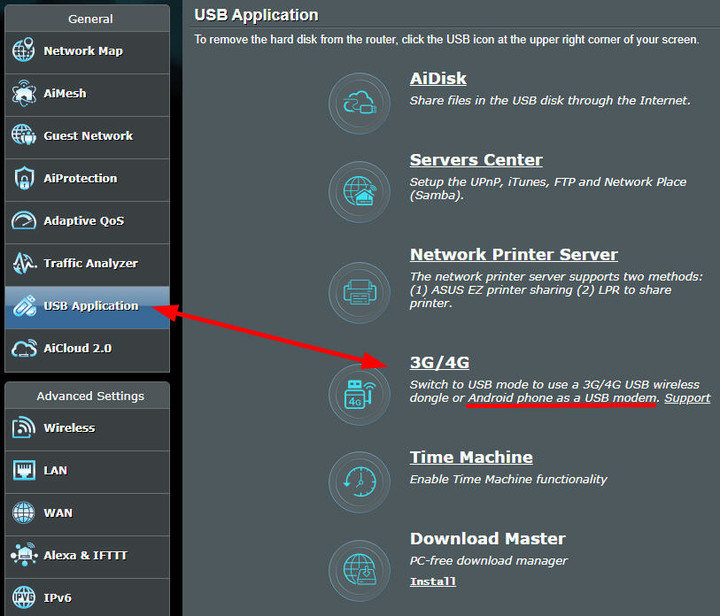The image size is (720, 616).
Task: Select AiProtection in the sidebar
Action: pos(87,179)
